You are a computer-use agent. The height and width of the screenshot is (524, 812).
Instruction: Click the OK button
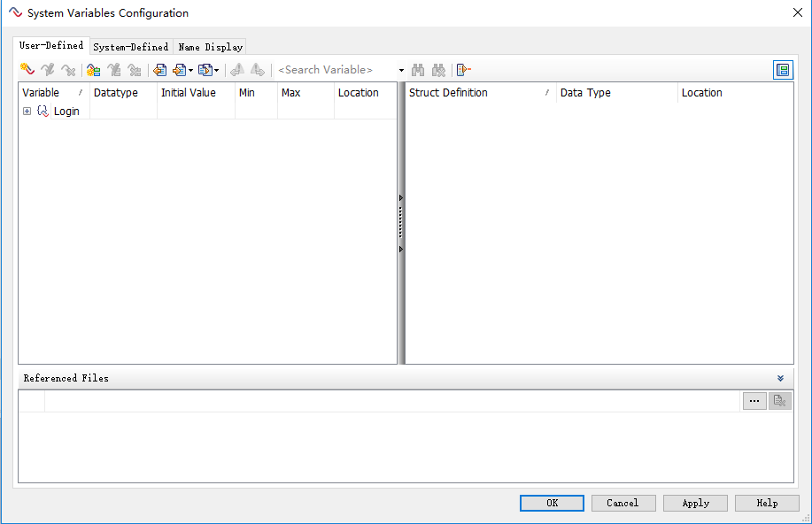click(x=552, y=503)
